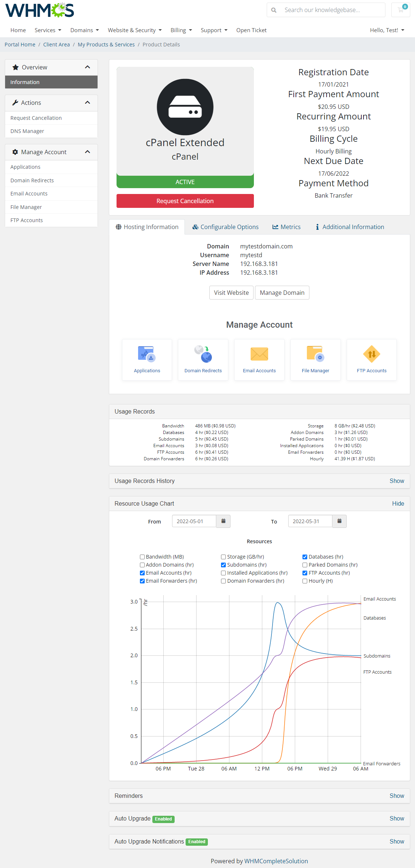
Task: Open the To date calendar icon
Action: point(339,521)
